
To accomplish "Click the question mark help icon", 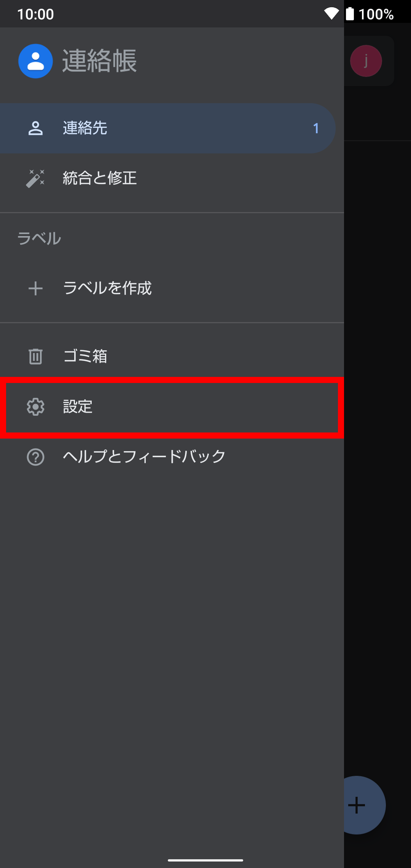I will click(x=35, y=457).
